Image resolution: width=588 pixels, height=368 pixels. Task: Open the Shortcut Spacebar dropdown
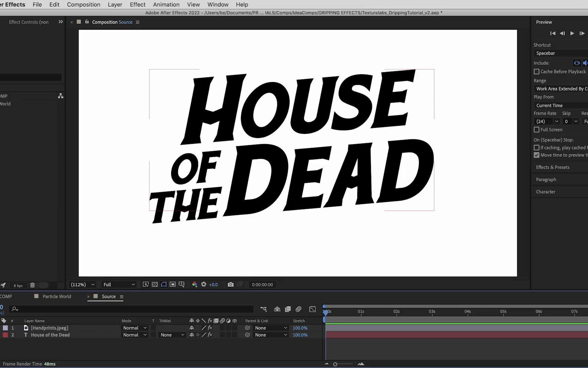(x=561, y=53)
